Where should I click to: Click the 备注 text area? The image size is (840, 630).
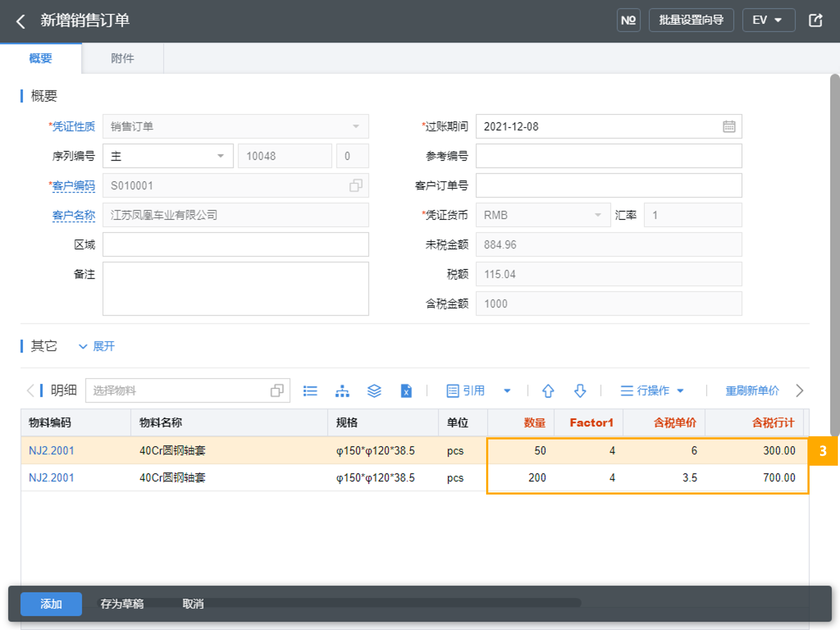click(236, 289)
